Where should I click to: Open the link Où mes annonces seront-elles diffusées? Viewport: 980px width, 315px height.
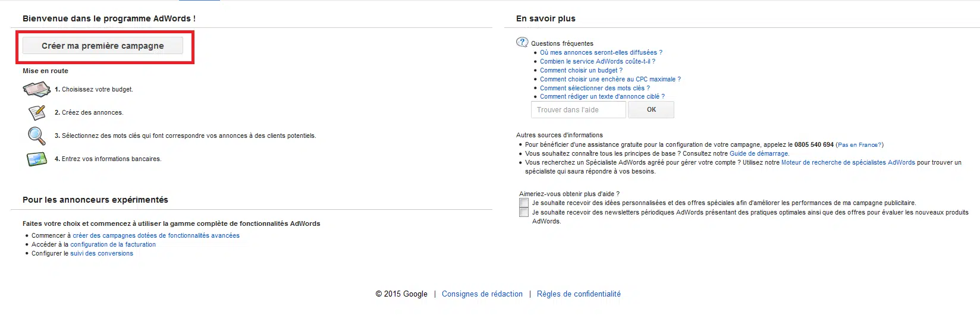(x=601, y=52)
